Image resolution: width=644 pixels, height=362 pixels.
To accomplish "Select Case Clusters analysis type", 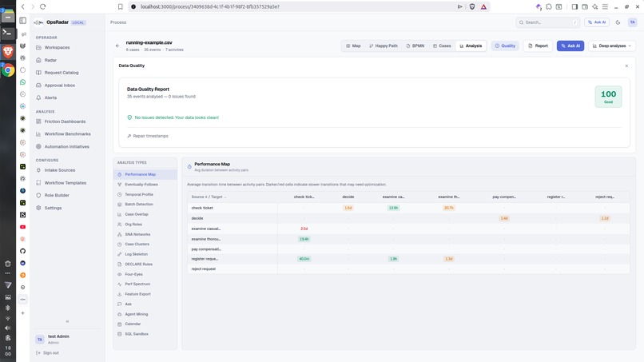I will pos(145,244).
